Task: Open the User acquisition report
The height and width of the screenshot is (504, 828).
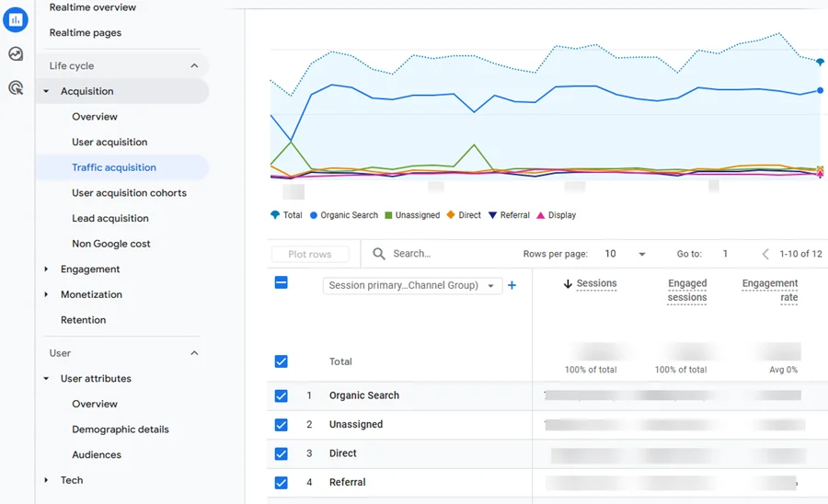Action: [x=109, y=142]
